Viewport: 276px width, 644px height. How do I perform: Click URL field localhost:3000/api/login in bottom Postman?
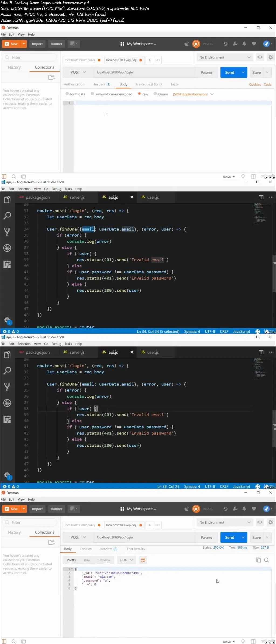point(144,537)
